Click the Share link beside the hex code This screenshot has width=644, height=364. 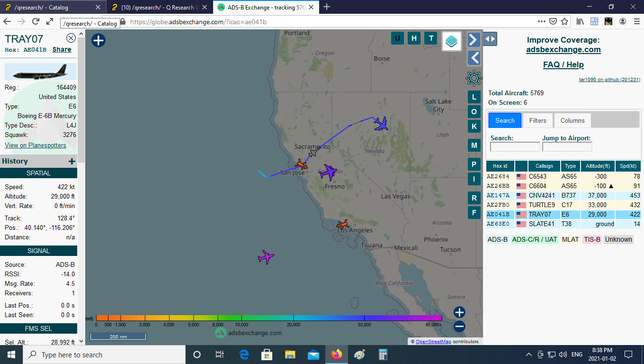pos(62,49)
